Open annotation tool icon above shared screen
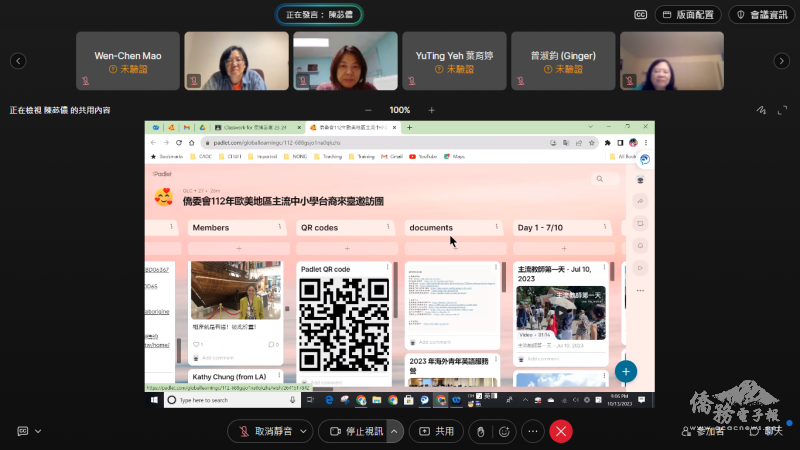This screenshot has height=450, width=800. coord(761,110)
